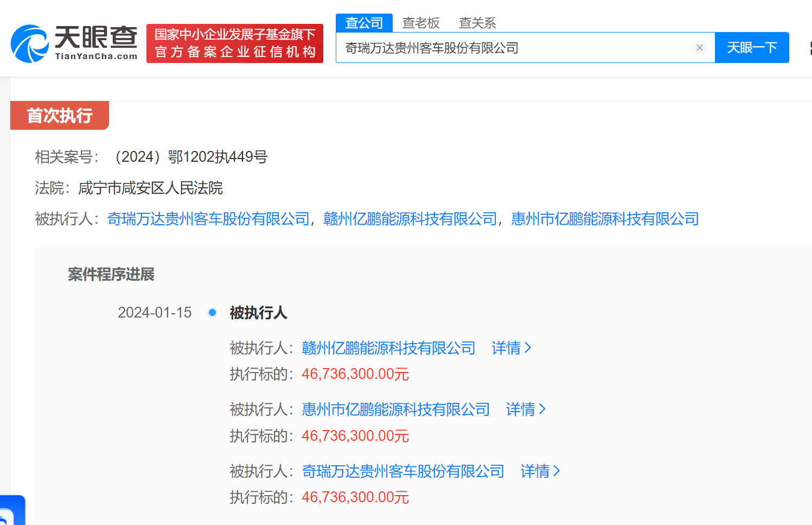Open 奇瑞万达贵州客车股份有限公司 link in the case progress list
The width and height of the screenshot is (812, 525).
403,471
